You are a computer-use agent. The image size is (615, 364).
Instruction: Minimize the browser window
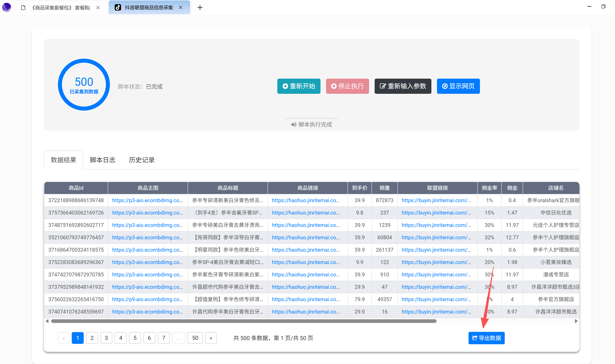[589, 7]
